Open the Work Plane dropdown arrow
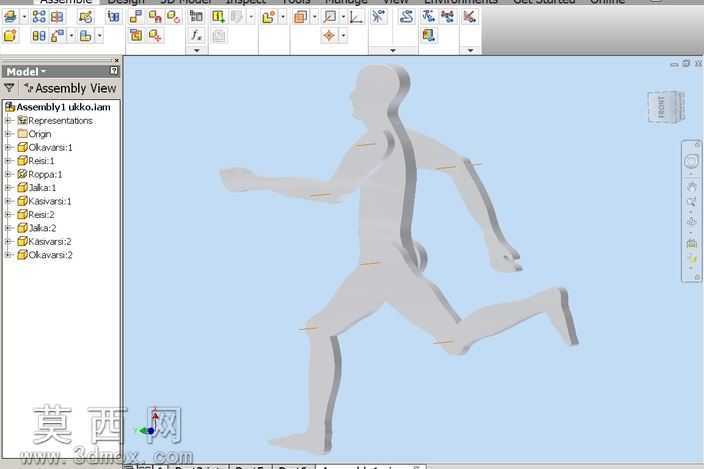The image size is (704, 469). 314,17
